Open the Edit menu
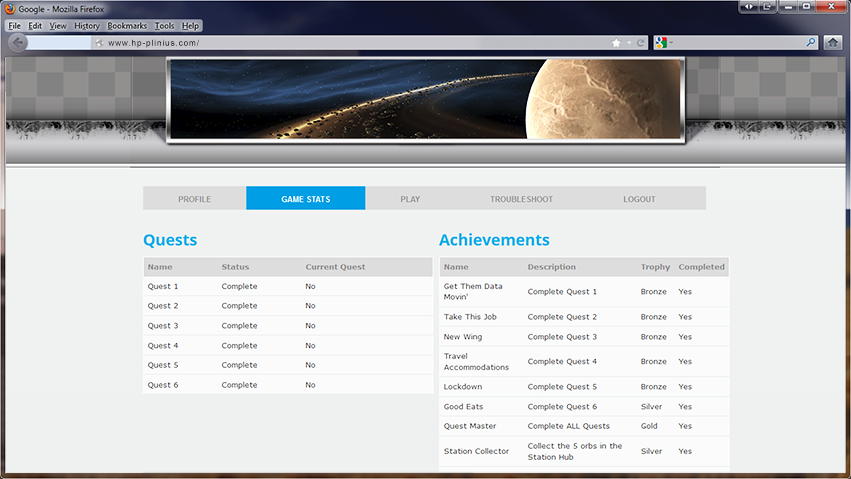 click(x=35, y=25)
